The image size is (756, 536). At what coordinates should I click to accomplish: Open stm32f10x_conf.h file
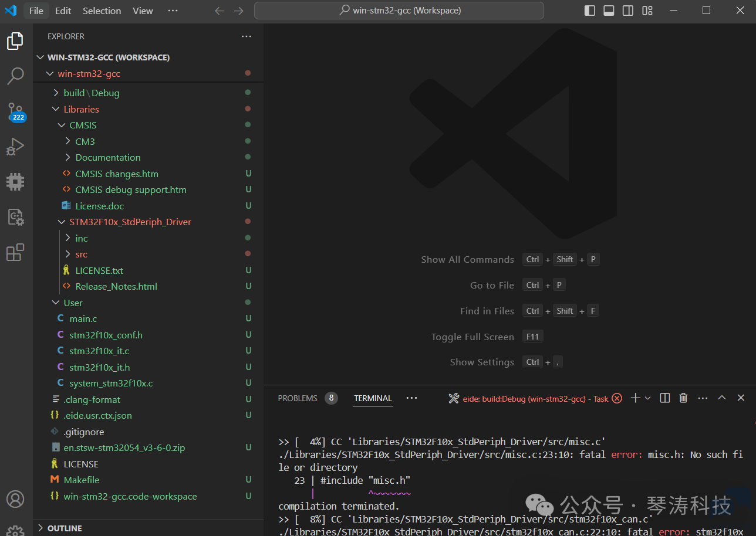pyautogui.click(x=148, y=335)
